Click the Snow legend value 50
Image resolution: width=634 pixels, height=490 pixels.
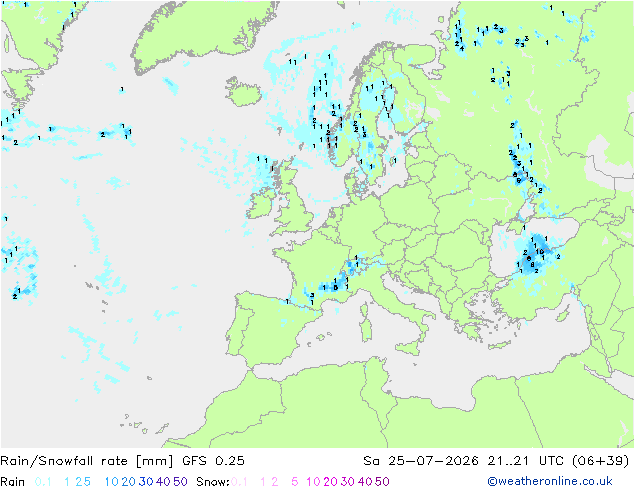[x=382, y=482]
